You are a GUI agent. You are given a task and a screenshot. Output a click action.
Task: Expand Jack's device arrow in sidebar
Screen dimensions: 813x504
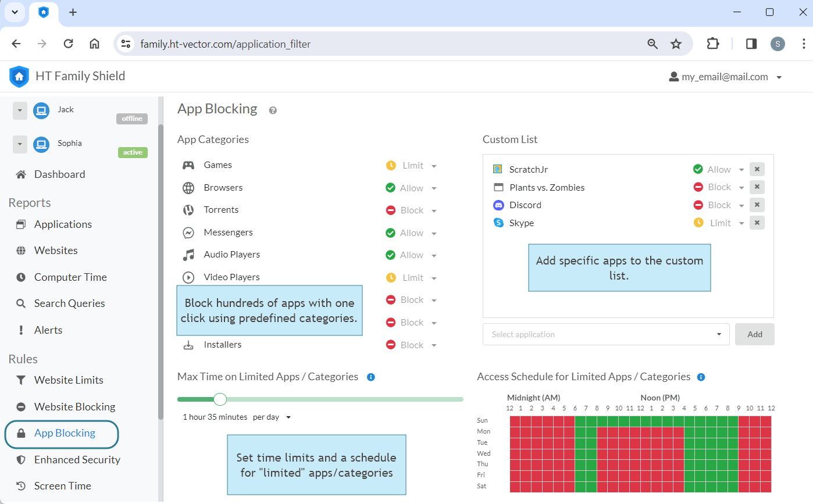coord(20,110)
